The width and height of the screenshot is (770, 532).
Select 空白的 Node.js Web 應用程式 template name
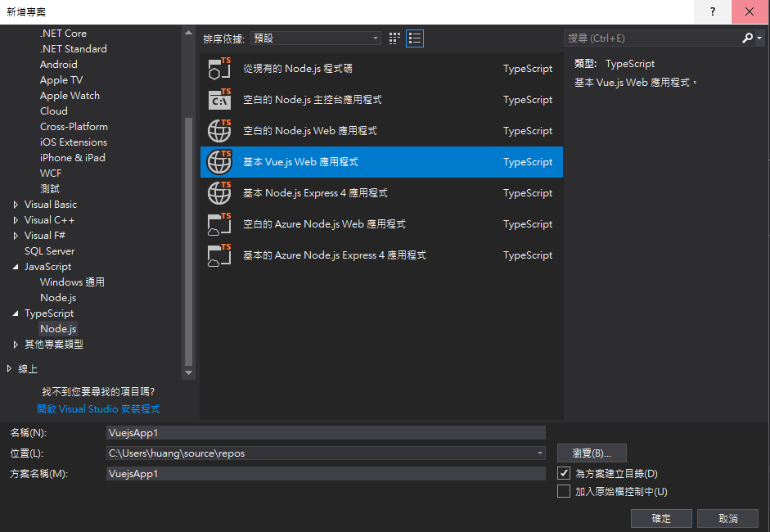pos(310,131)
